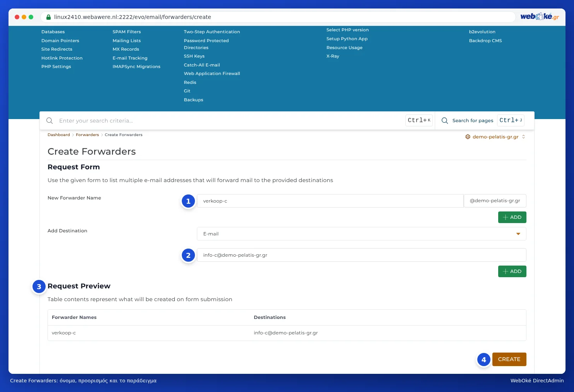Open IMAPSync Migrations
The width and height of the screenshot is (574, 392).
137,66
